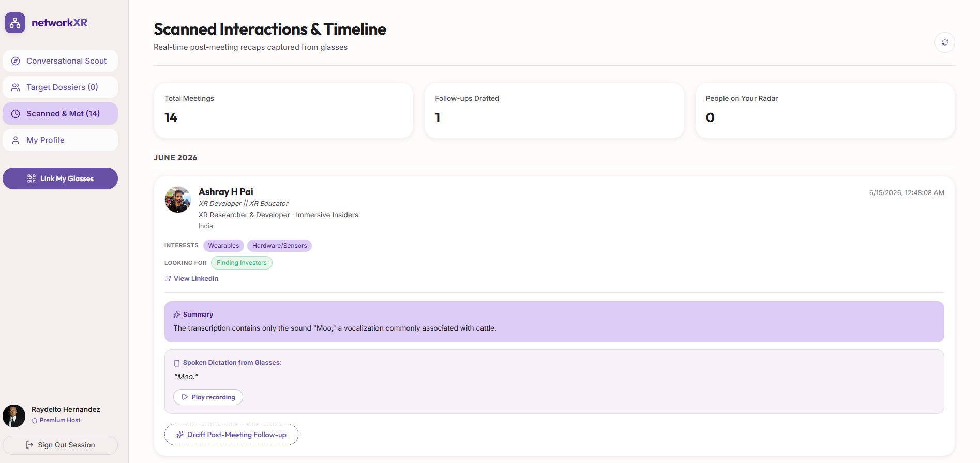980x463 pixels.
Task: Open Target Dossiers (0) from the sidebar
Action: tap(60, 87)
